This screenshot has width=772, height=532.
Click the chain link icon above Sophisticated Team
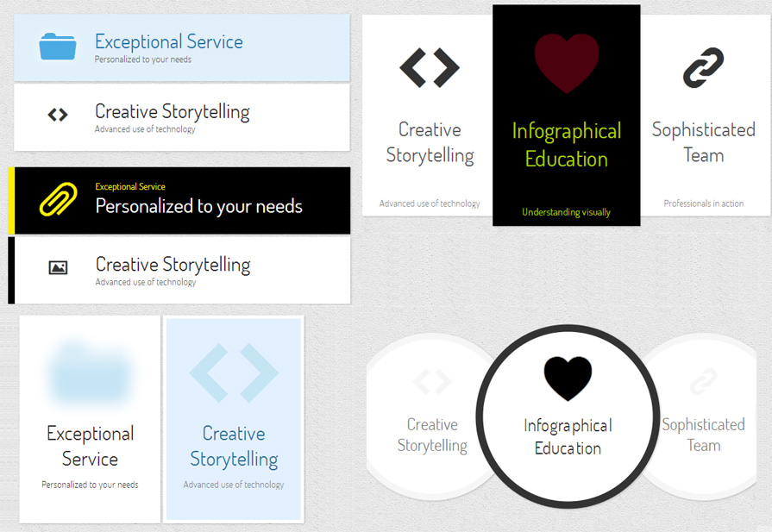point(703,68)
